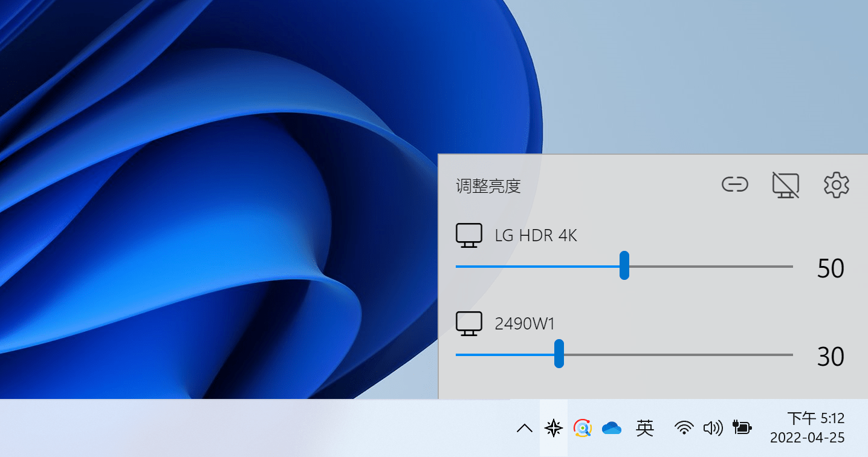
Task: Click the 2490W1 brightness slider handle
Action: click(559, 354)
